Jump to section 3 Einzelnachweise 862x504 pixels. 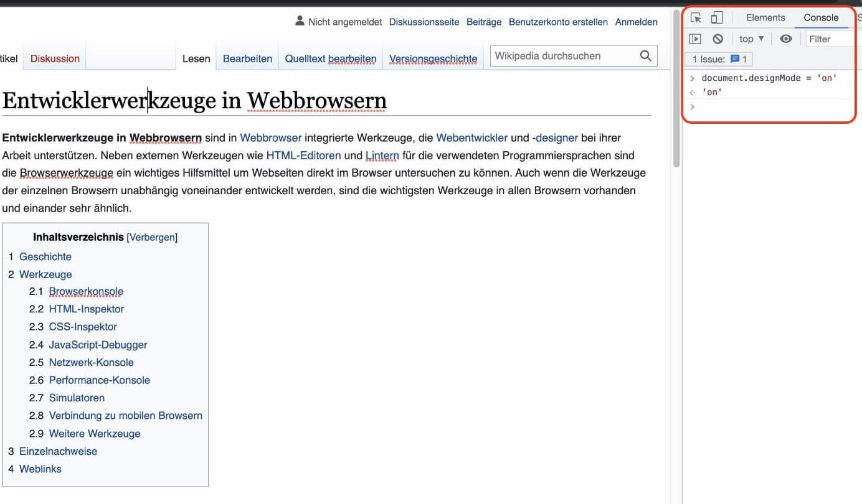(x=58, y=451)
